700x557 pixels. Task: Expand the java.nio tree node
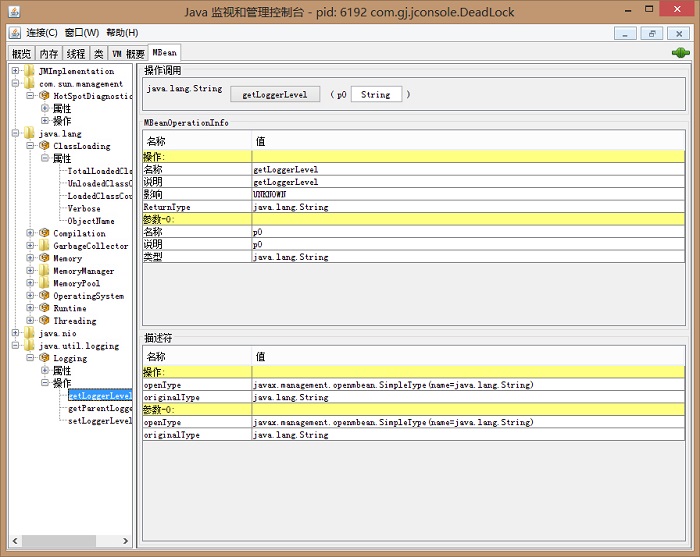(x=16, y=333)
